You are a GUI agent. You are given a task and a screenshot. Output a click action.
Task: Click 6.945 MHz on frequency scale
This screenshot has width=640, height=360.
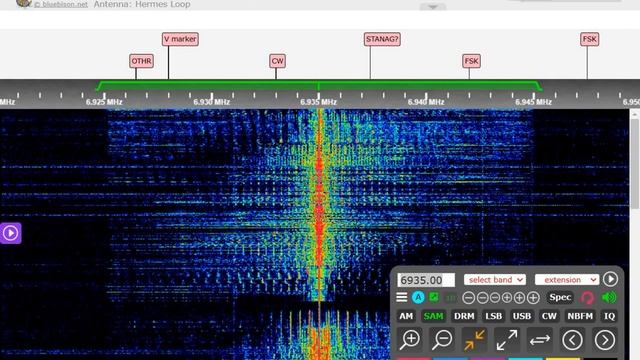point(533,102)
